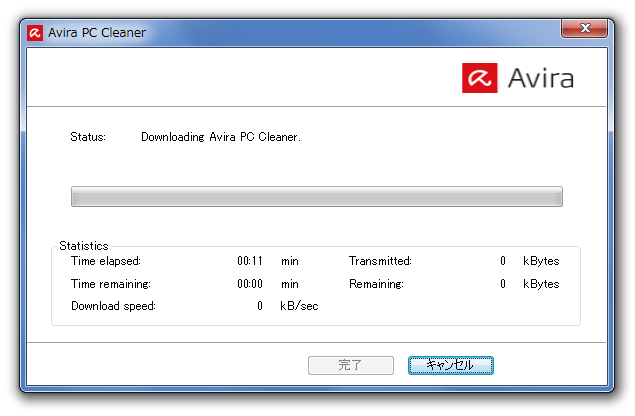Click the red Avira logo in the header
Image resolution: width=635 pixels, height=416 pixels.
pos(479,78)
